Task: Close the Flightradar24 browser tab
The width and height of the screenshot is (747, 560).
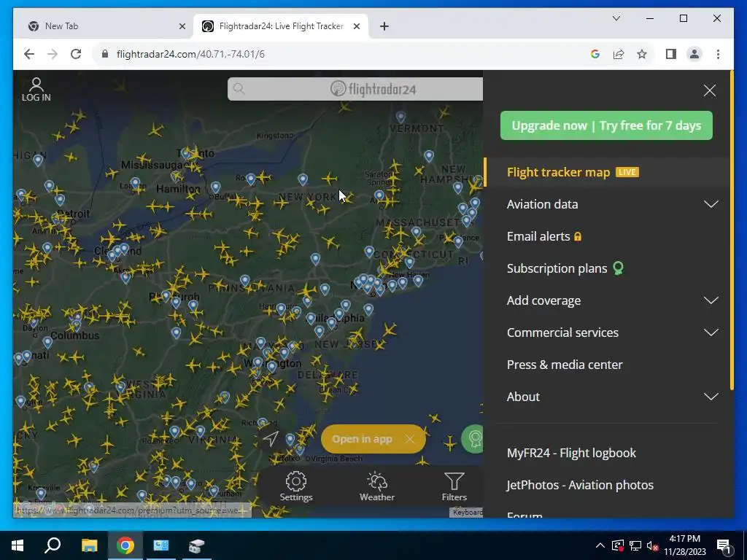Action: coord(356,26)
